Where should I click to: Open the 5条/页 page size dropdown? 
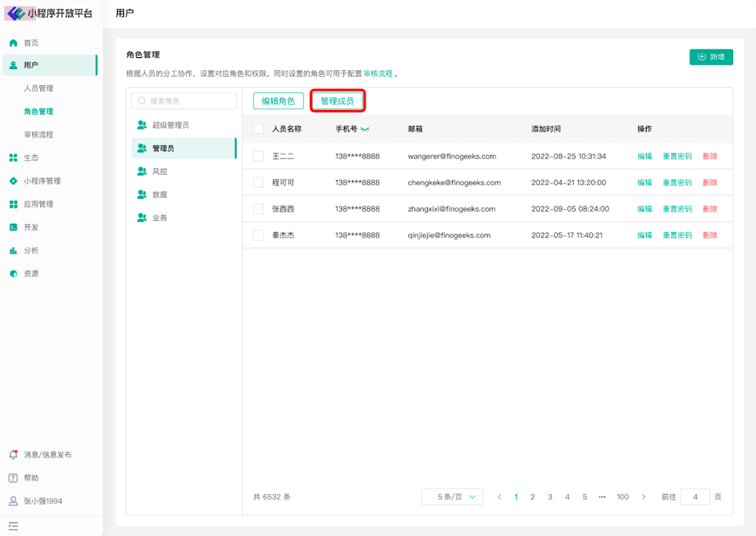[452, 497]
